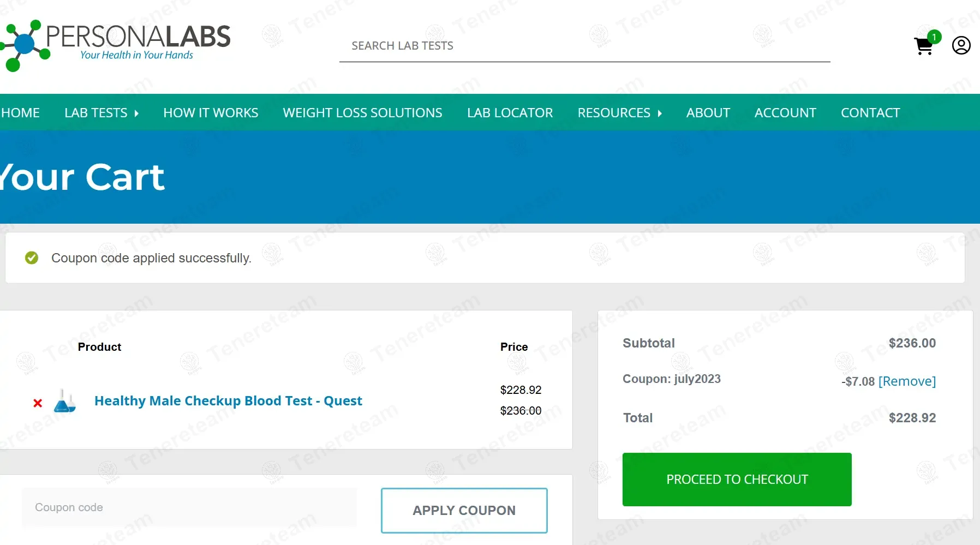Expand the Resources submenu arrow
Image resolution: width=980 pixels, height=545 pixels.
[x=660, y=113]
